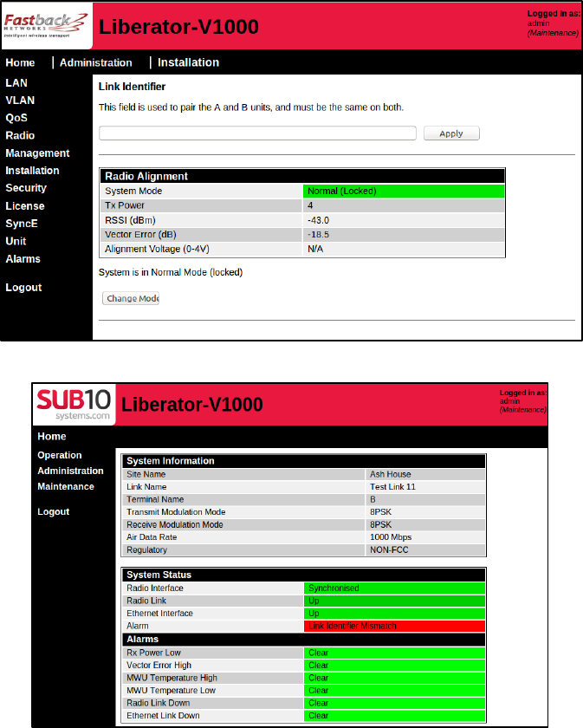View Alarms in the Fastback sidebar

[x=23, y=259]
